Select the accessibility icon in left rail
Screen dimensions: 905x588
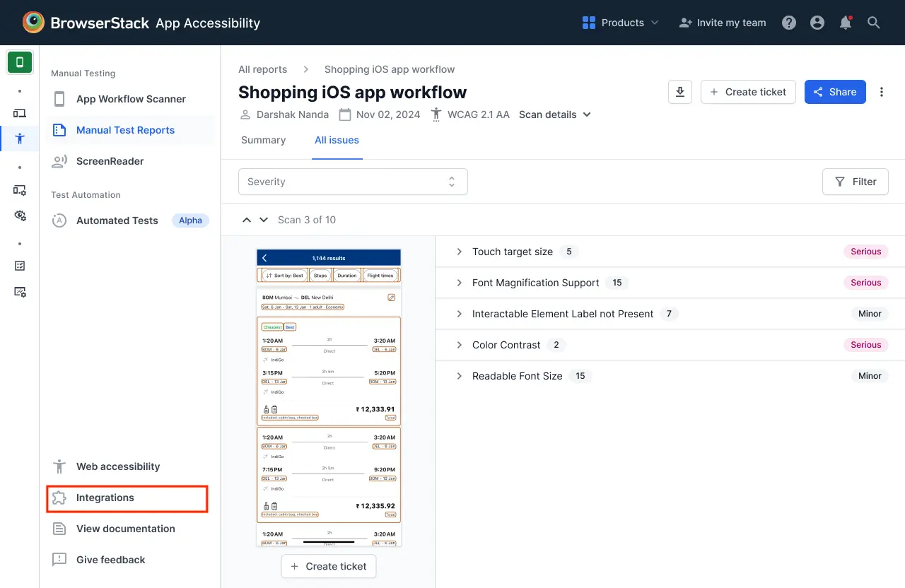pos(20,139)
